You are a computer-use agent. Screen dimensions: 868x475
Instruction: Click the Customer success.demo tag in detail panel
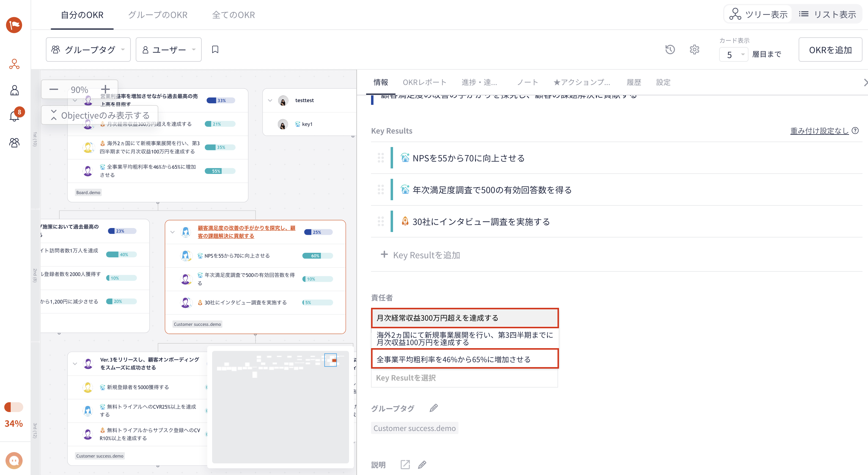click(x=414, y=428)
